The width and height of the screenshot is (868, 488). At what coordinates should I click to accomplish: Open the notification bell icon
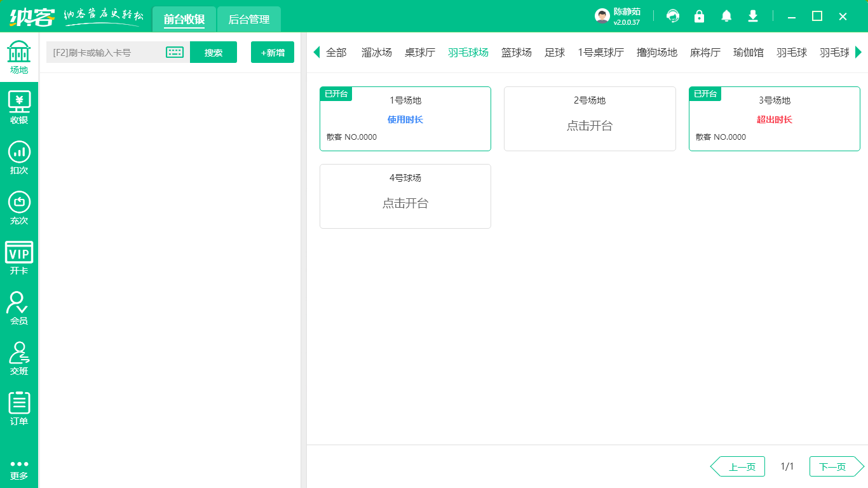click(x=726, y=16)
